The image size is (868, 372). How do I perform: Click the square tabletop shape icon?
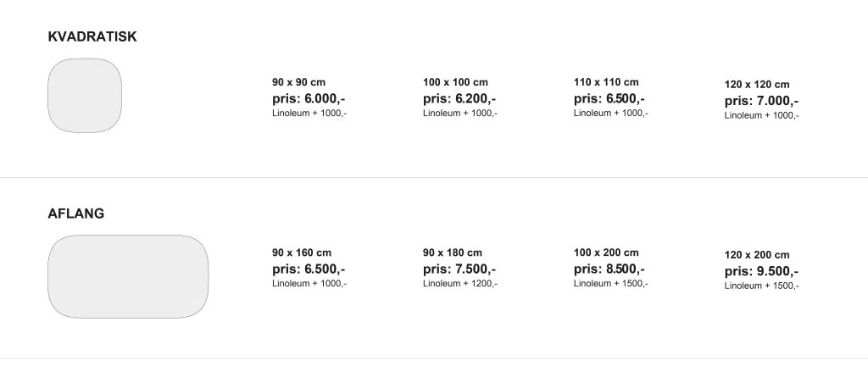[85, 95]
